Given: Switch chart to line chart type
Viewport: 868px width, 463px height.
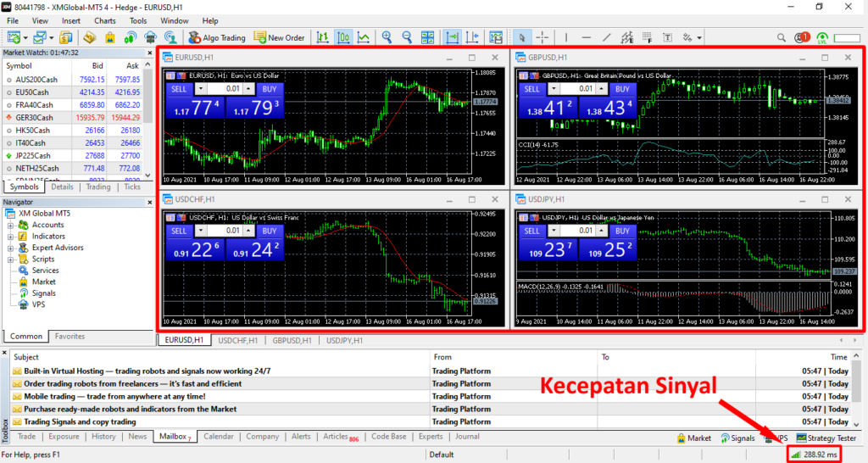Looking at the screenshot, I should point(364,37).
